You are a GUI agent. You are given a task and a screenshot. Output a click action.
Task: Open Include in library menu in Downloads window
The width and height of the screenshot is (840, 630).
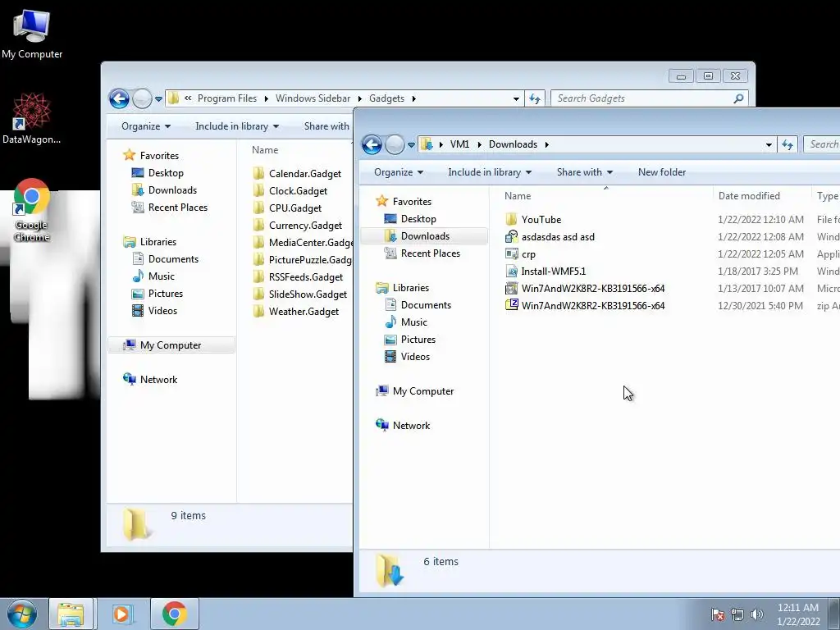(x=490, y=172)
